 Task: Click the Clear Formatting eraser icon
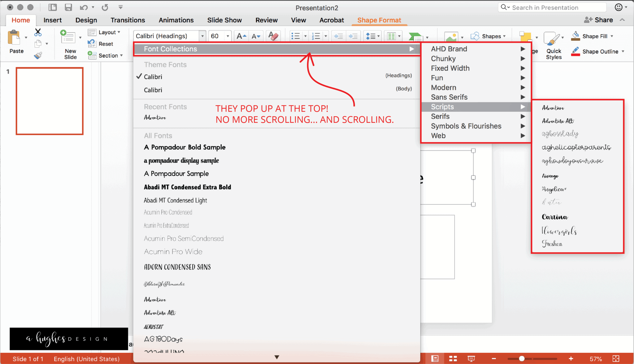pos(273,36)
